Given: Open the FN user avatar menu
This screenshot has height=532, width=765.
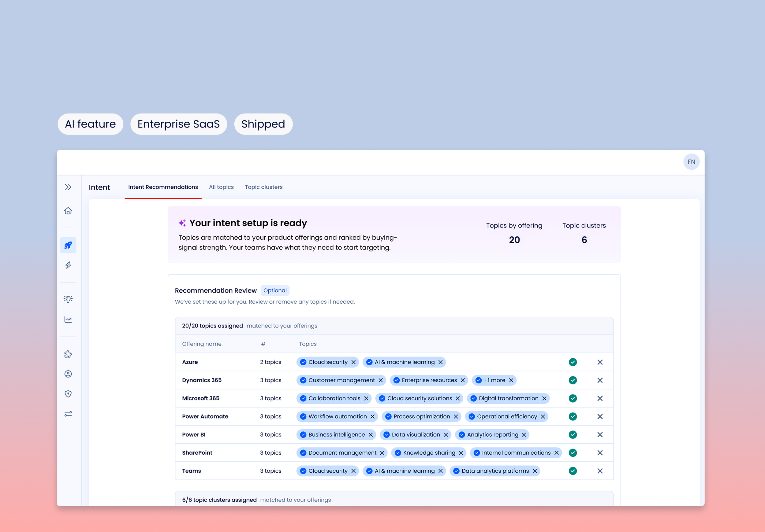Looking at the screenshot, I should pos(691,162).
